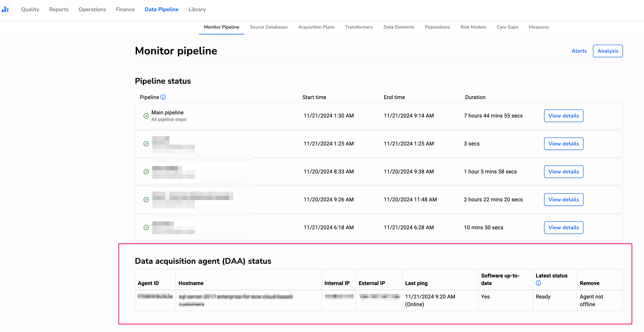
Task: Open the Pipeline column info tooltip
Action: pyautogui.click(x=163, y=97)
